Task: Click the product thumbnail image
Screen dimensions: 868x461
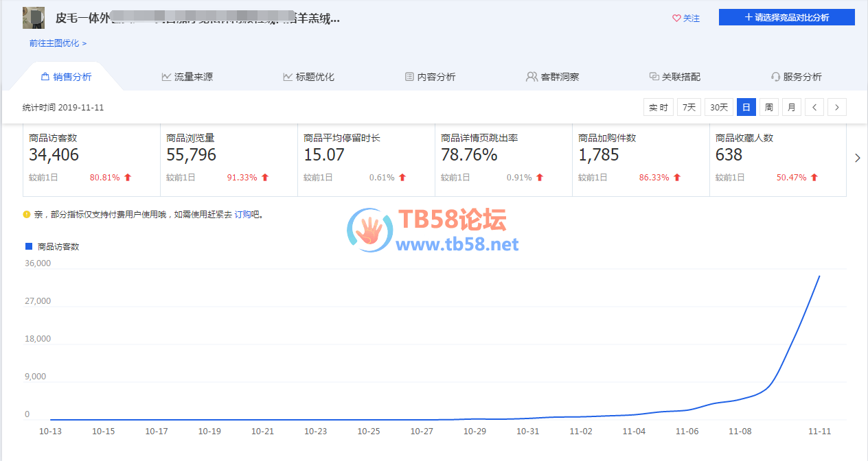Action: click(x=34, y=18)
